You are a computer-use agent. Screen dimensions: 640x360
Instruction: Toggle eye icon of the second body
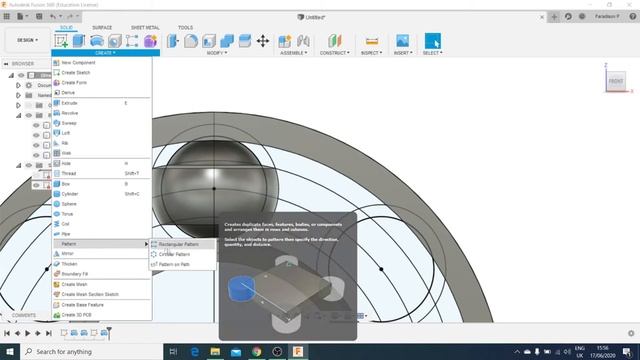coord(36,135)
